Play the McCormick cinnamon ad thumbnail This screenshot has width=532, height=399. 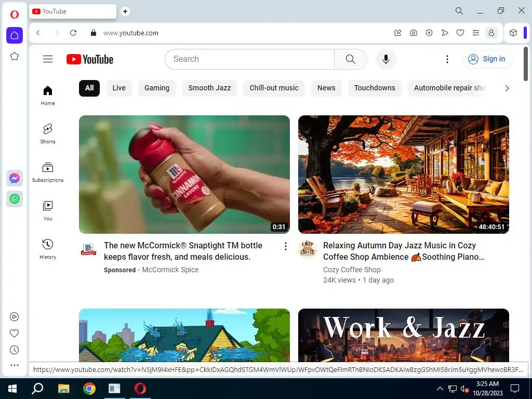click(184, 175)
